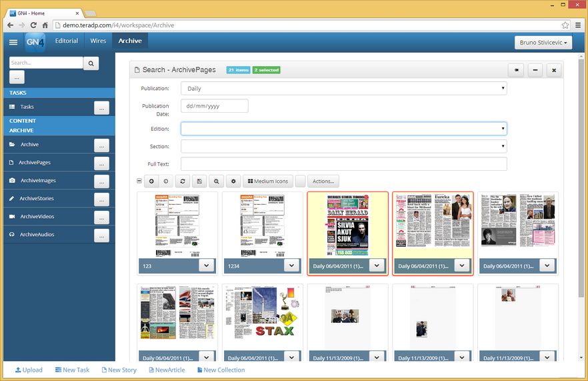Create a New Task from footer
The image size is (588, 381).
click(x=73, y=370)
